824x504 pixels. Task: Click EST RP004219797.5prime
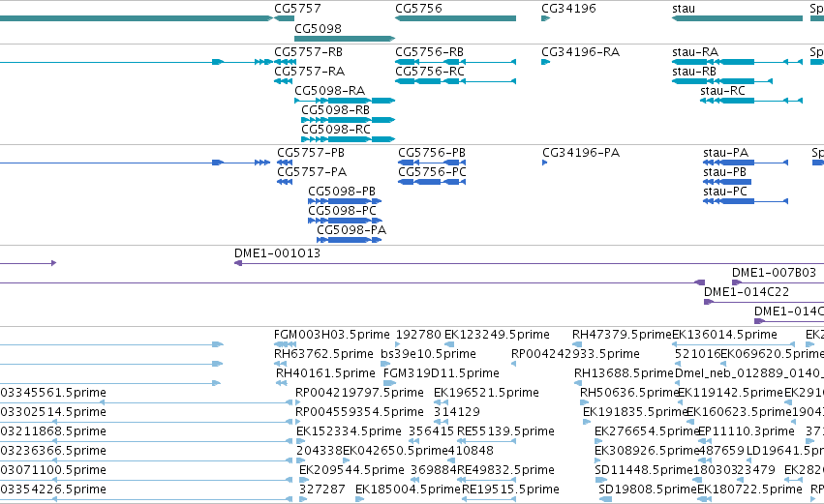pyautogui.click(x=359, y=393)
